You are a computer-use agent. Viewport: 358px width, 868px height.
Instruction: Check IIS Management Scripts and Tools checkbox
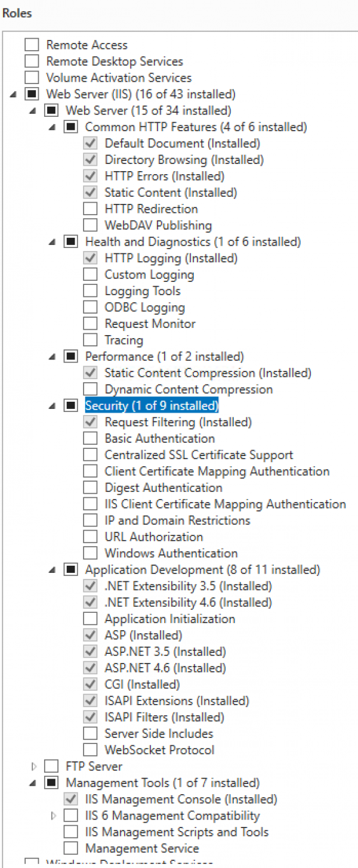coord(70,832)
